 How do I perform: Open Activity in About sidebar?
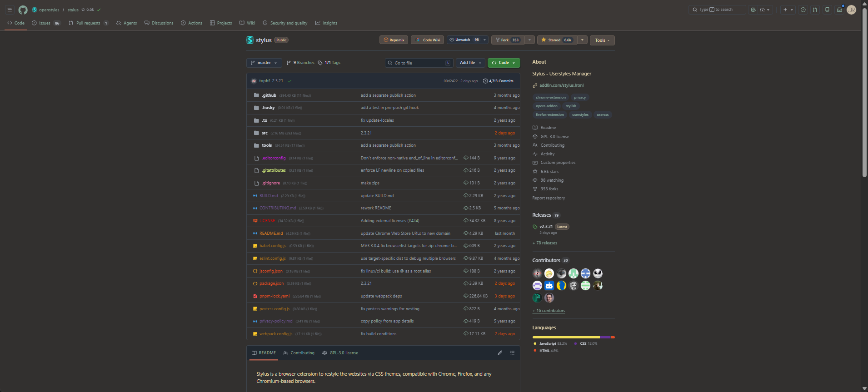coord(547,154)
